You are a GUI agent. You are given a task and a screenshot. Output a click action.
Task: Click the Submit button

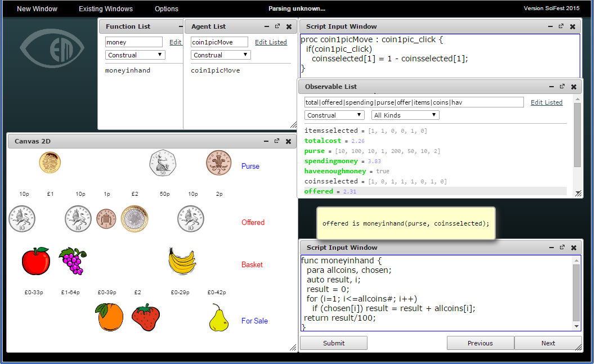pos(334,343)
